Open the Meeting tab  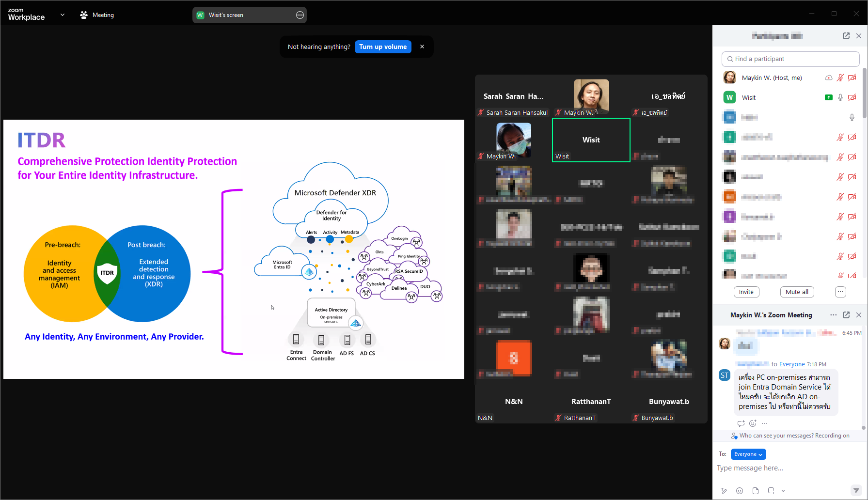click(x=97, y=15)
